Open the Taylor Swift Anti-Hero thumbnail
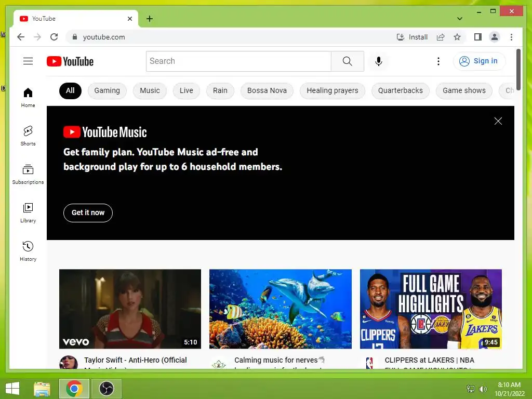 click(130, 309)
